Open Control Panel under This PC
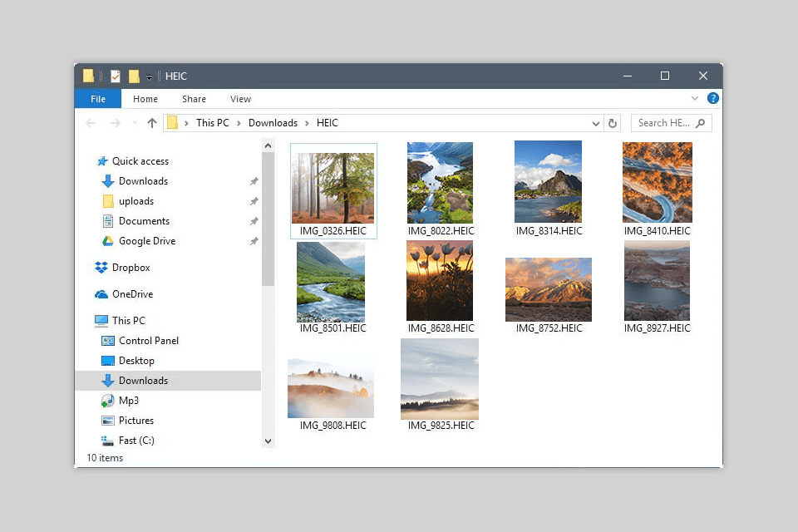 click(x=148, y=341)
